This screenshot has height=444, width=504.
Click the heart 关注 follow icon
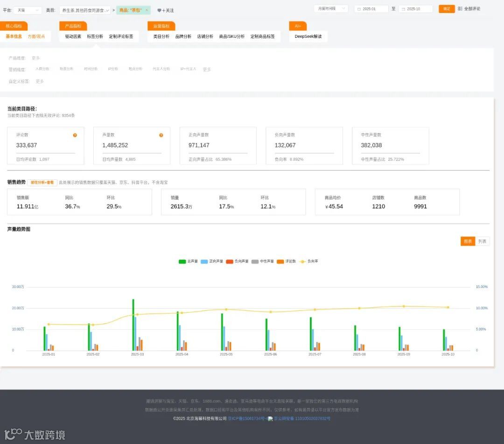pos(159,10)
